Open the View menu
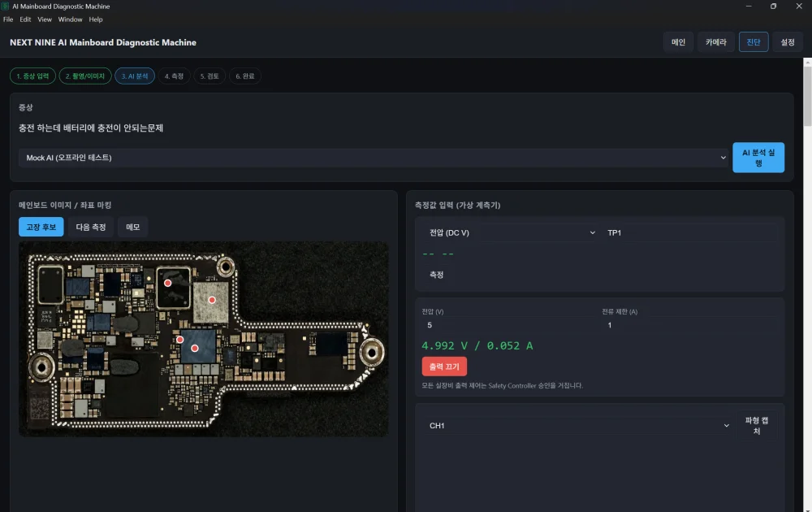This screenshot has height=512, width=812. pos(45,20)
